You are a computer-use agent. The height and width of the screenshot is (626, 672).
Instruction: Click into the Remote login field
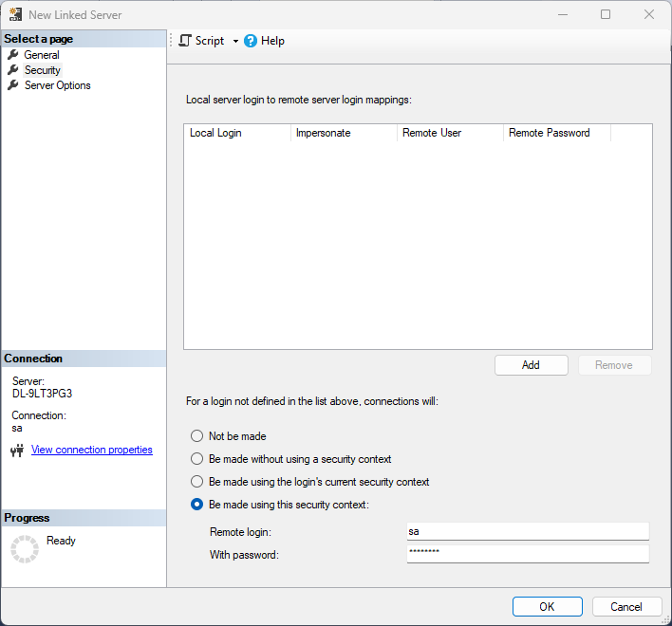[528, 531]
